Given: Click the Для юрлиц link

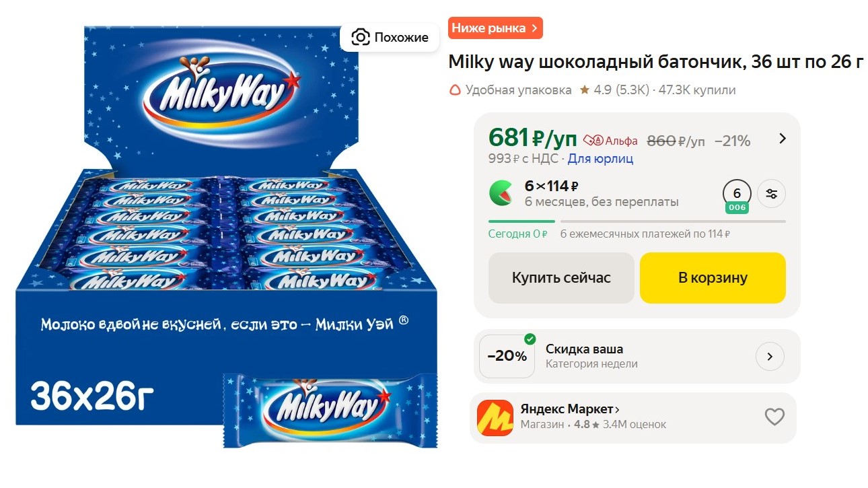Looking at the screenshot, I should click(x=600, y=159).
